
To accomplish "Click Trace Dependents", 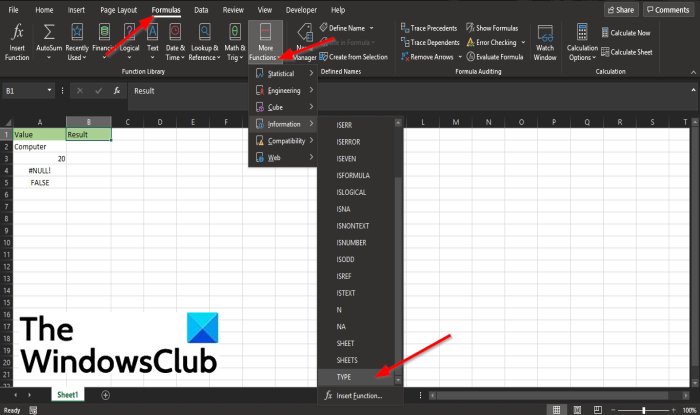I will pos(430,42).
